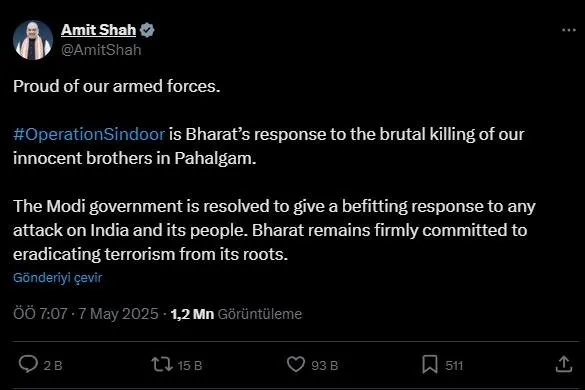Open Amit Shah's profile picture
Screen dimensions: 585x390
pos(33,40)
